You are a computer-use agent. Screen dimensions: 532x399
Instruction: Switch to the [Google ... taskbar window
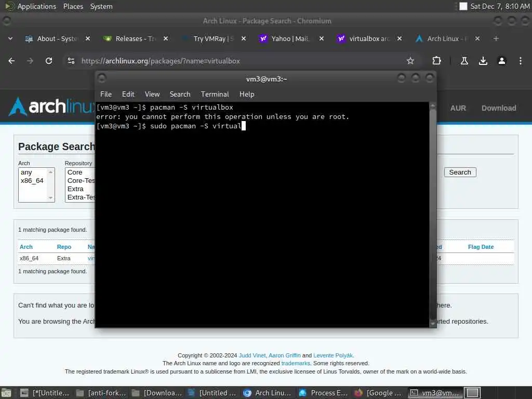pos(379,393)
